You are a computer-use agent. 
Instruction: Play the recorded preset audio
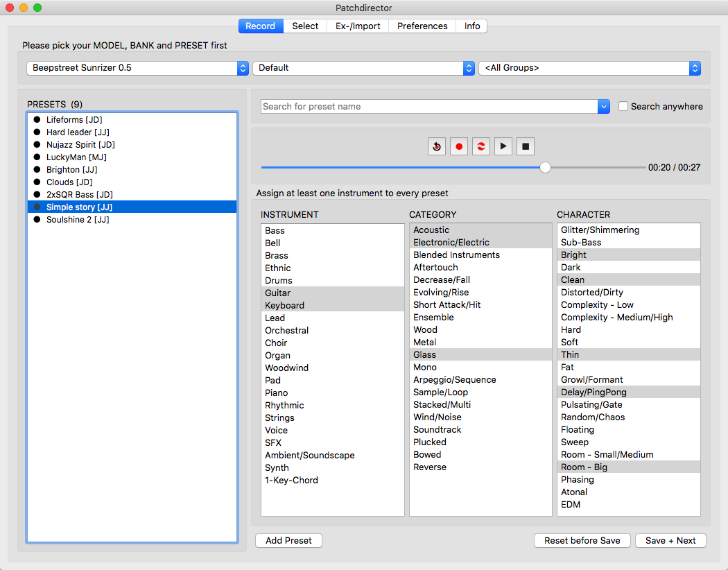click(x=503, y=147)
